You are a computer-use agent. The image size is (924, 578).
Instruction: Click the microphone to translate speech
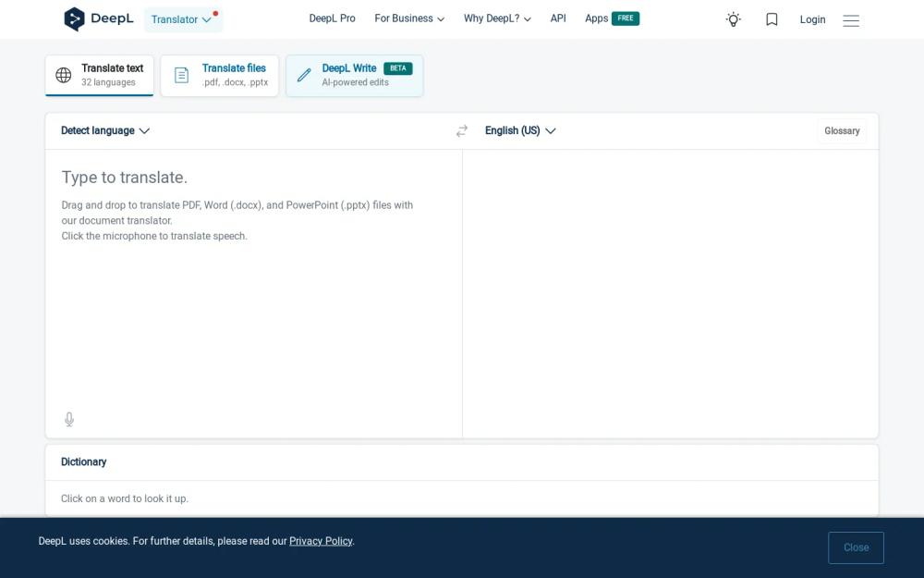[x=69, y=419]
